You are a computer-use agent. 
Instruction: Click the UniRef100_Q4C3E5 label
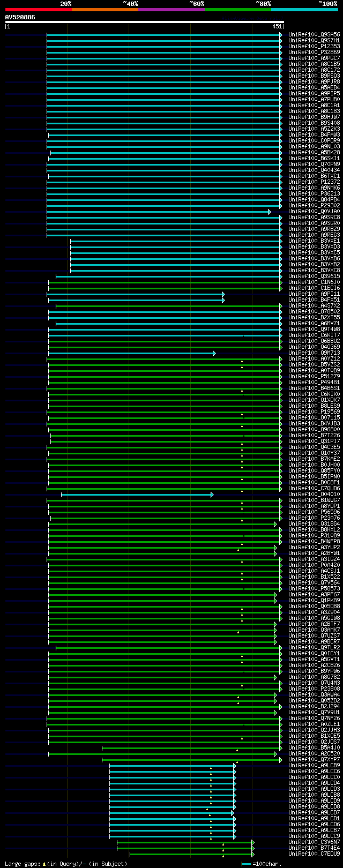click(x=314, y=447)
